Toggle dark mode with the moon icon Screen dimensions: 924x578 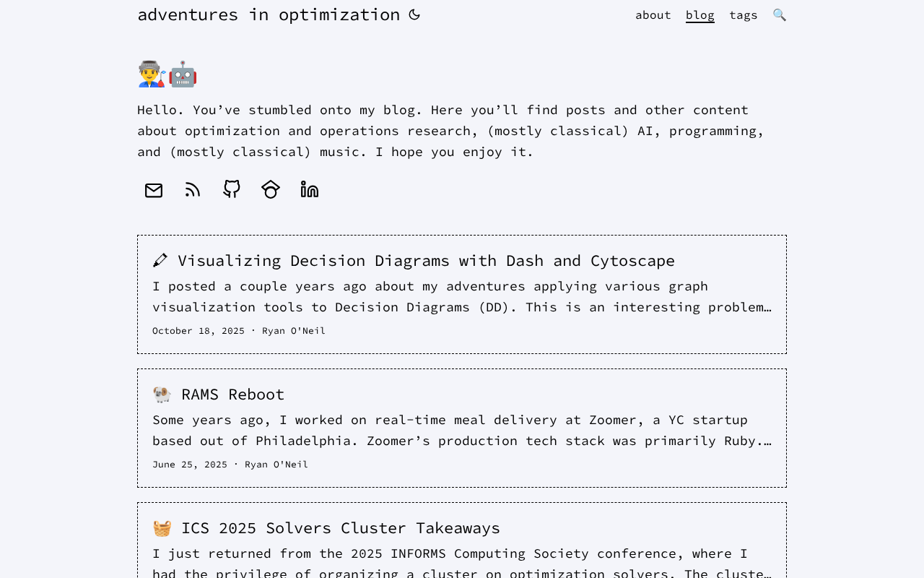pyautogui.click(x=414, y=14)
